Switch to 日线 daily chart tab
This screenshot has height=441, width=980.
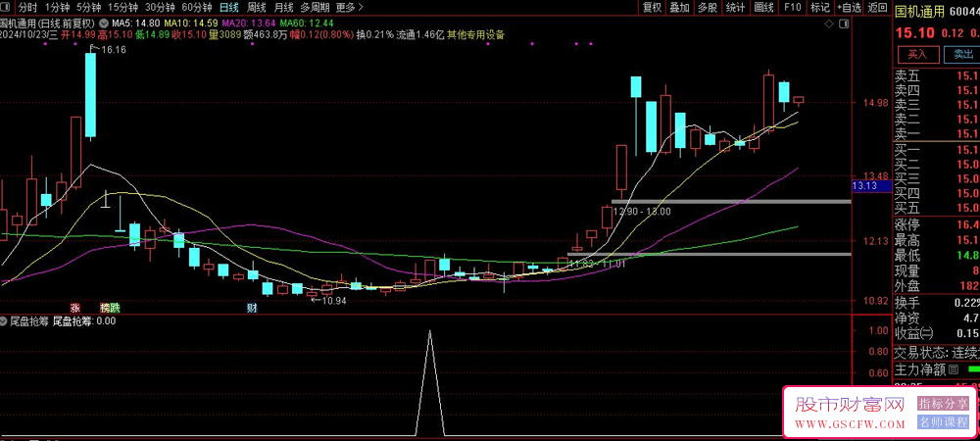coord(228,8)
